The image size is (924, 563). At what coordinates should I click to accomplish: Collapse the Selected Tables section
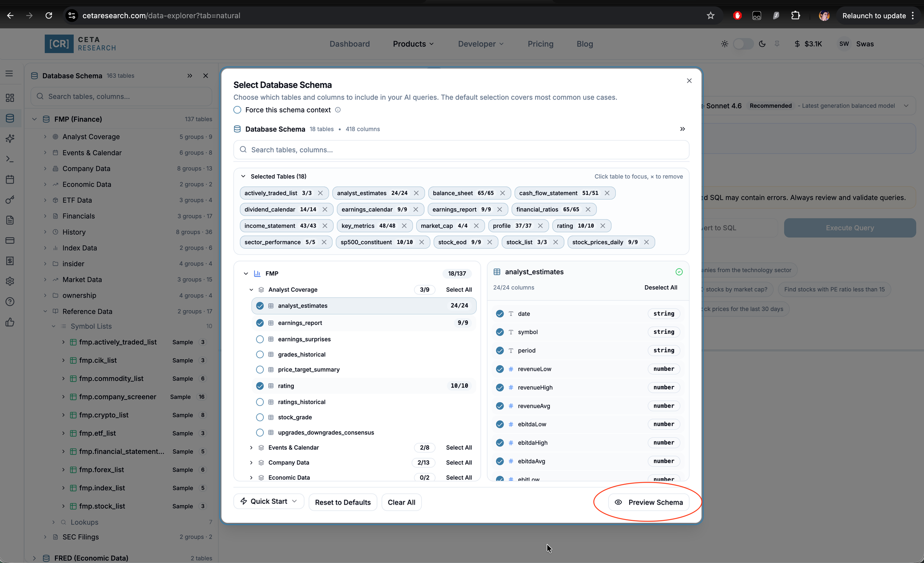click(243, 177)
